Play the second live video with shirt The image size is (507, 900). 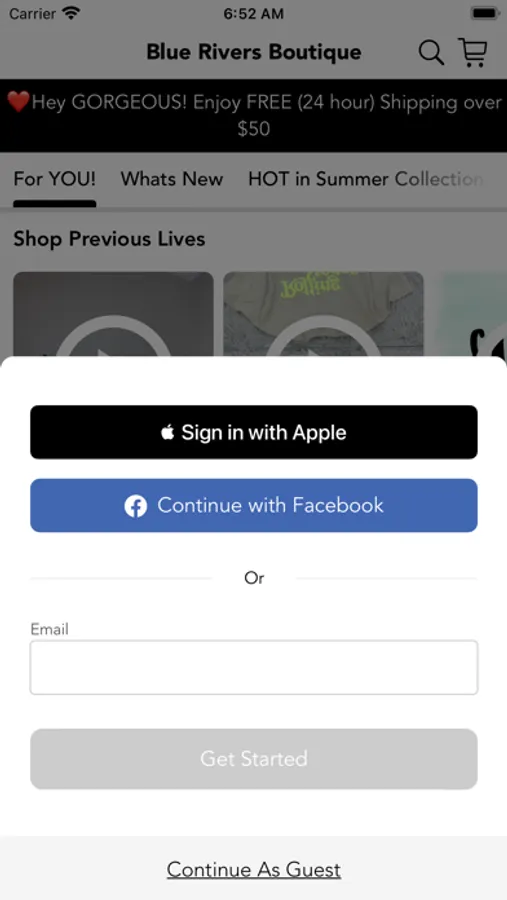click(323, 314)
